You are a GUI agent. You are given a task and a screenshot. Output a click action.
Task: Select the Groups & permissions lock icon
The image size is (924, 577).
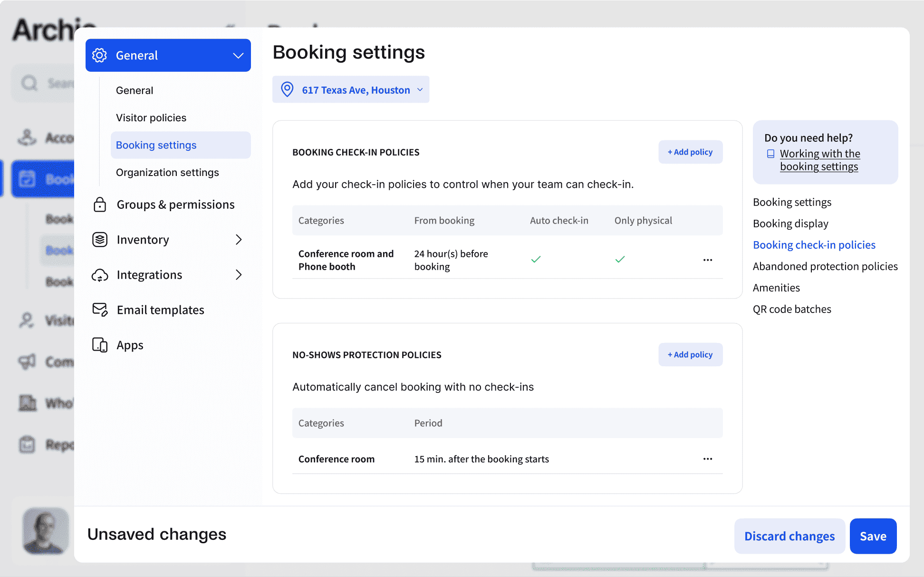pyautogui.click(x=100, y=204)
